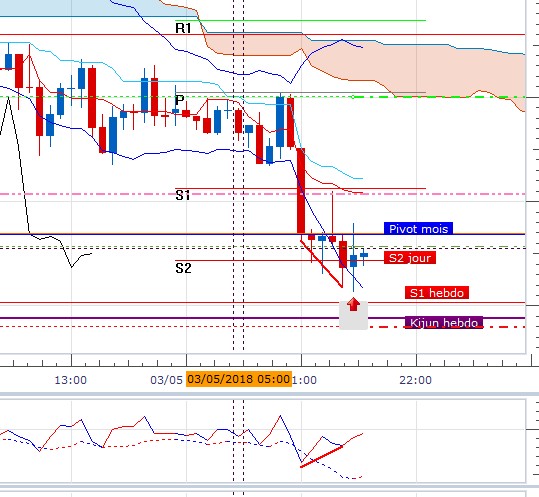
Task: Click the red descending trendline under candles
Action: pyautogui.click(x=321, y=264)
